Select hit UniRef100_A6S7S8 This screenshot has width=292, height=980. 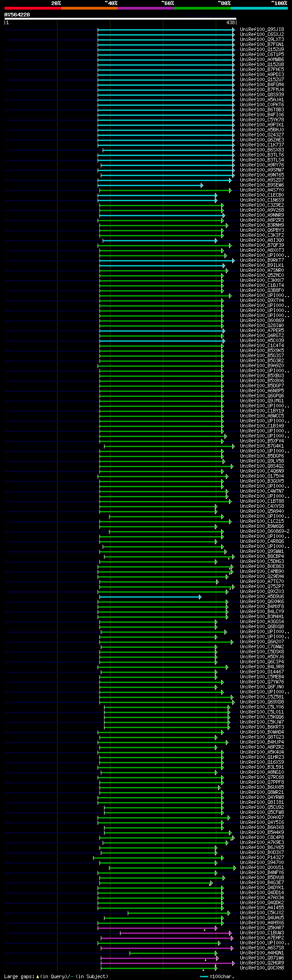click(x=262, y=948)
